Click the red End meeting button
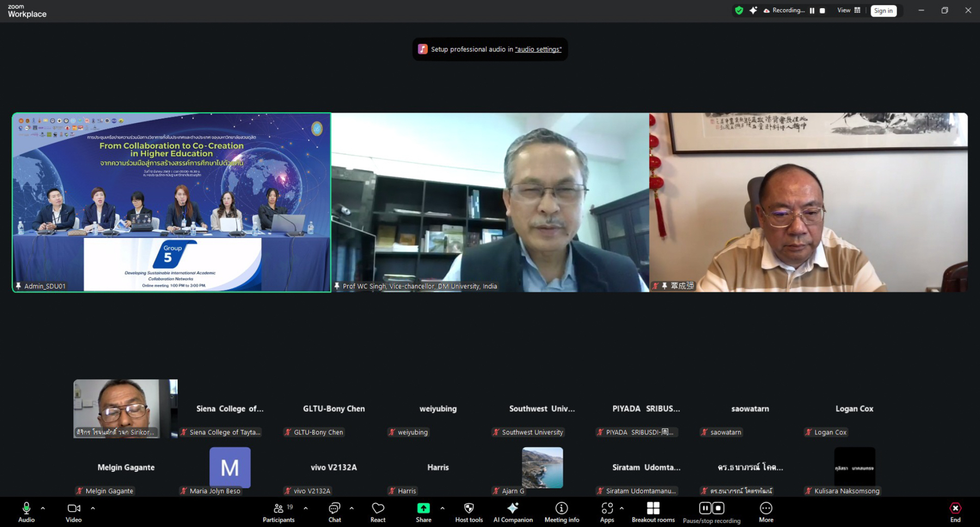980x527 pixels. coord(955,512)
